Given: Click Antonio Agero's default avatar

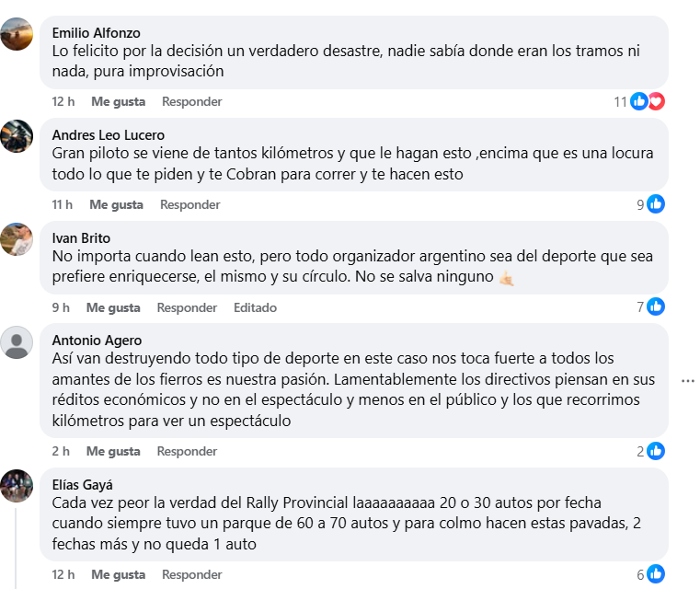Looking at the screenshot, I should pyautogui.click(x=17, y=342).
